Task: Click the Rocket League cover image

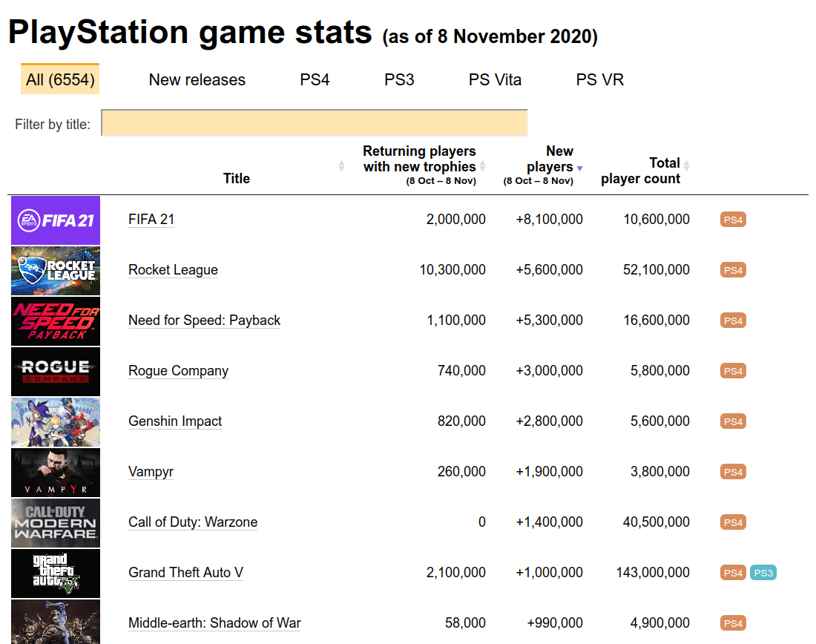Action: (x=56, y=271)
